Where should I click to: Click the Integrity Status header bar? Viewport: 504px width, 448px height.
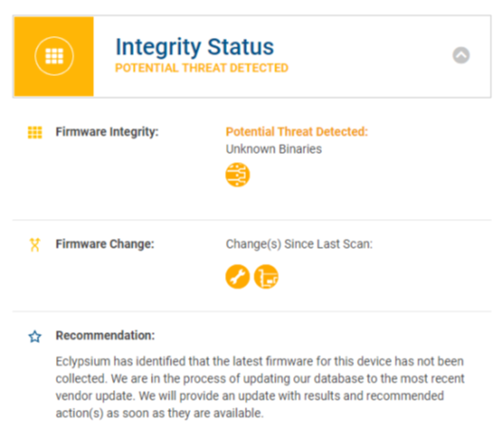tap(252, 56)
